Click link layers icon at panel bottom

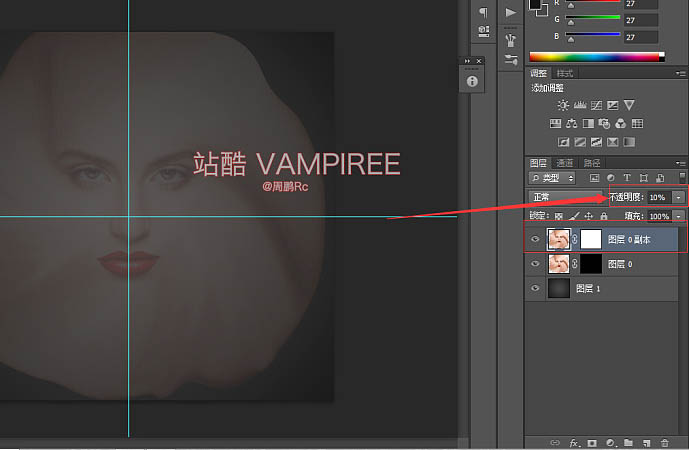tap(555, 443)
